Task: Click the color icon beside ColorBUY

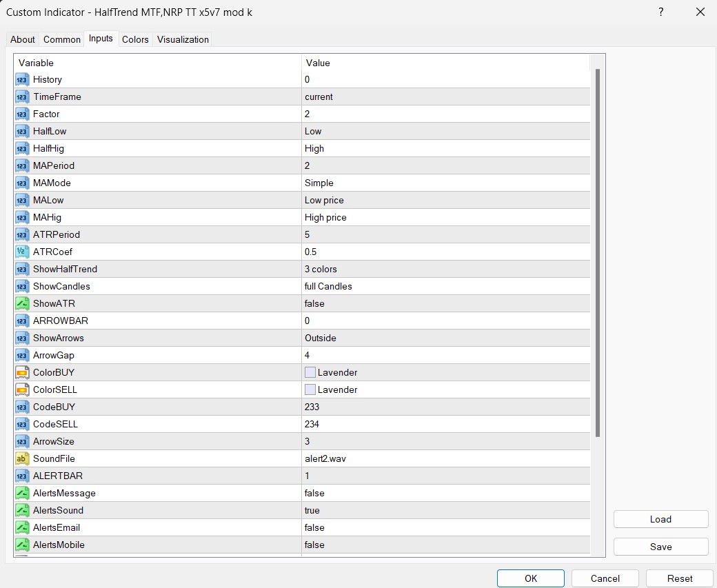Action: (22, 373)
